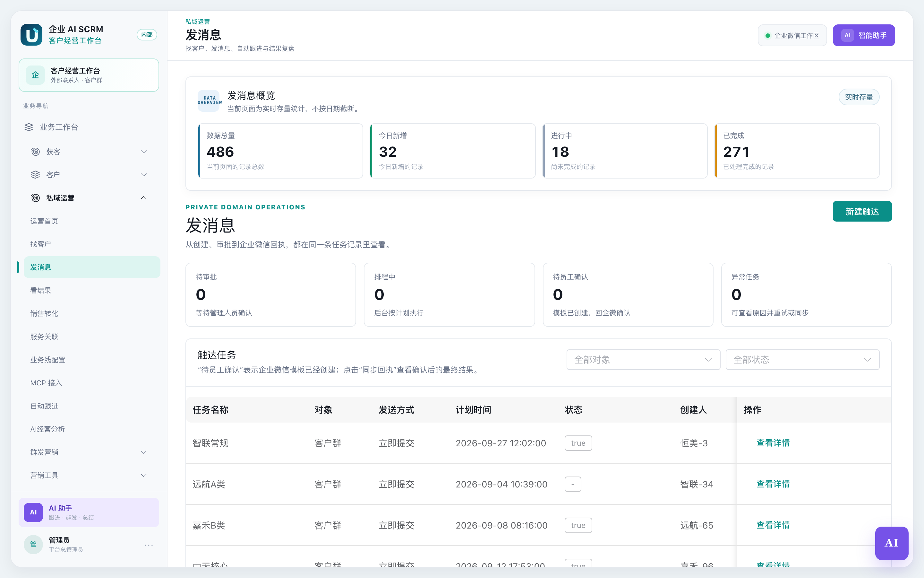Click the 待员工确认 summary card

click(628, 294)
